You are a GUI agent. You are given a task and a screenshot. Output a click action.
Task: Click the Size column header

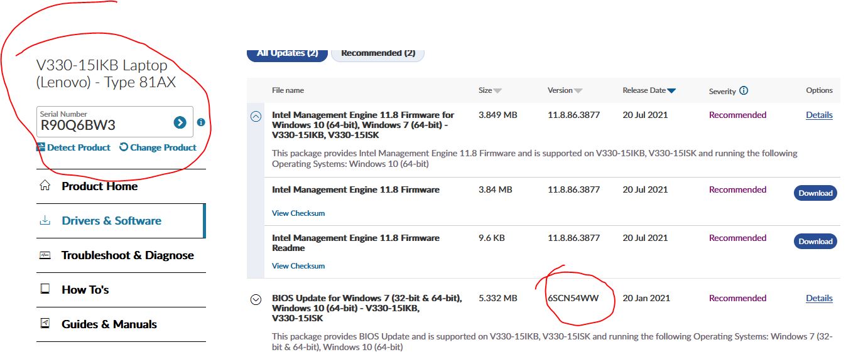[485, 90]
